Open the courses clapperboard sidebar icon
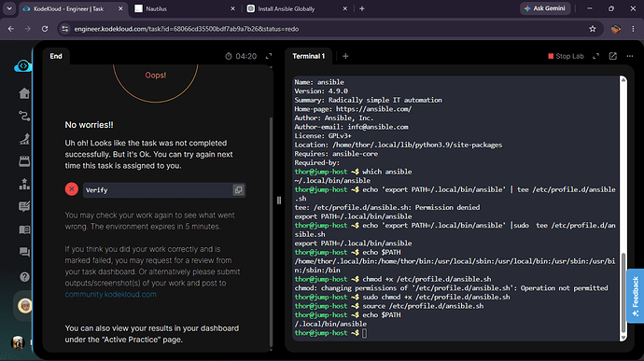Screen dimensions: 644x361 click(x=24, y=161)
